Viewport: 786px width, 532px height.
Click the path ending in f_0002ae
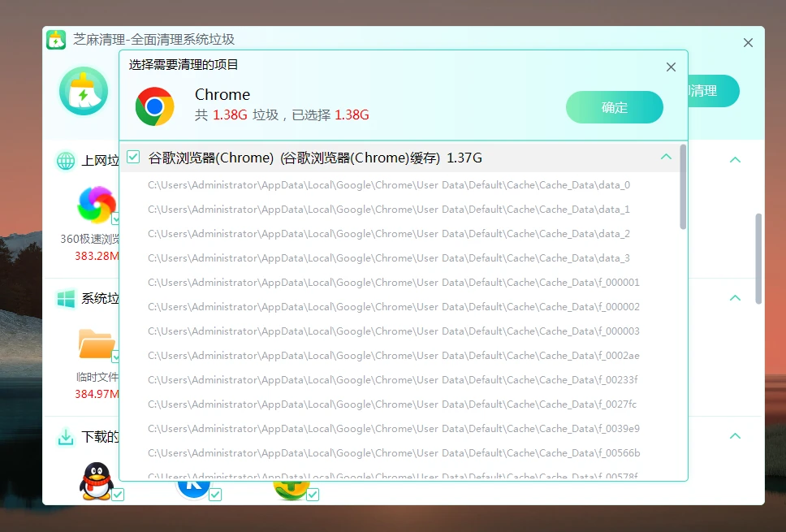point(394,356)
